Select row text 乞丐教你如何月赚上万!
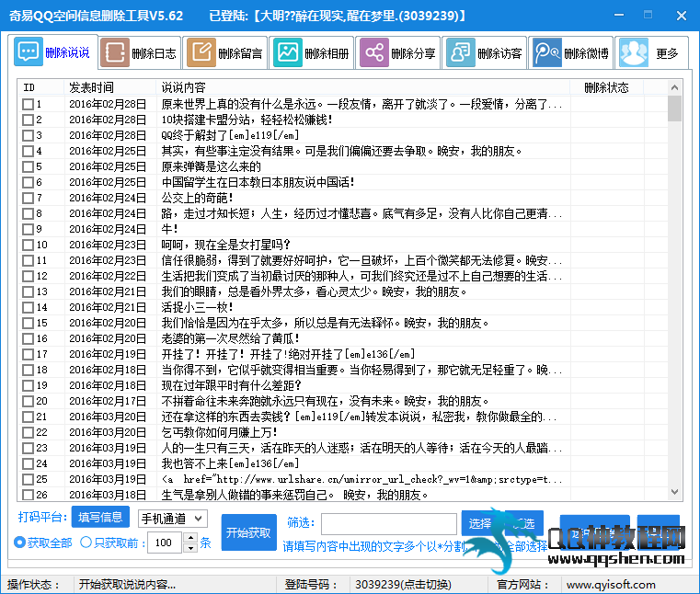Viewport: 700px width, 594px height. (220, 432)
